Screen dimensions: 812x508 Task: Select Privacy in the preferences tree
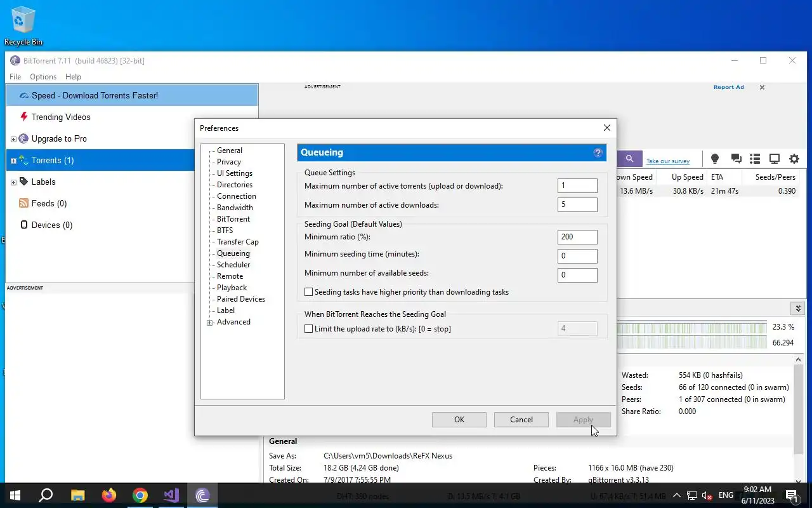pyautogui.click(x=229, y=162)
